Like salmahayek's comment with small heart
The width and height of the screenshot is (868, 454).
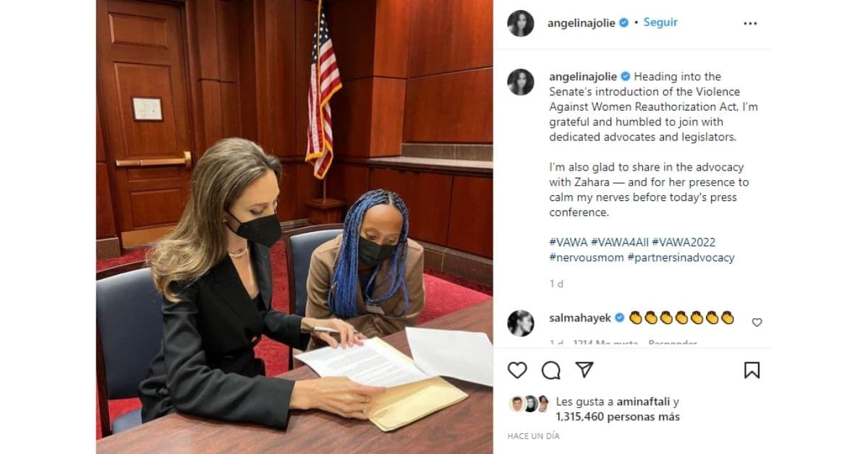757,322
